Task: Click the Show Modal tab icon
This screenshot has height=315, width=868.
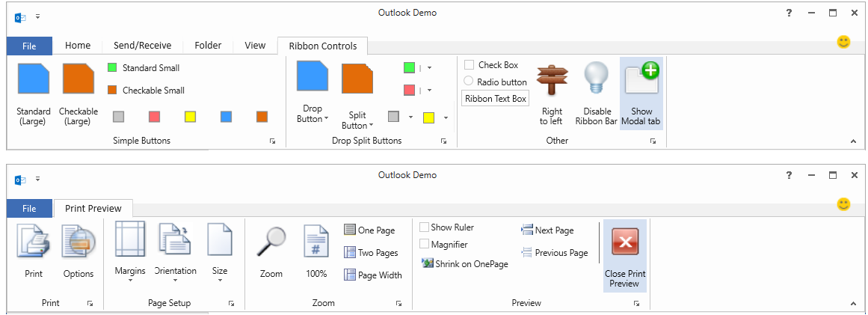Action: coord(641,80)
